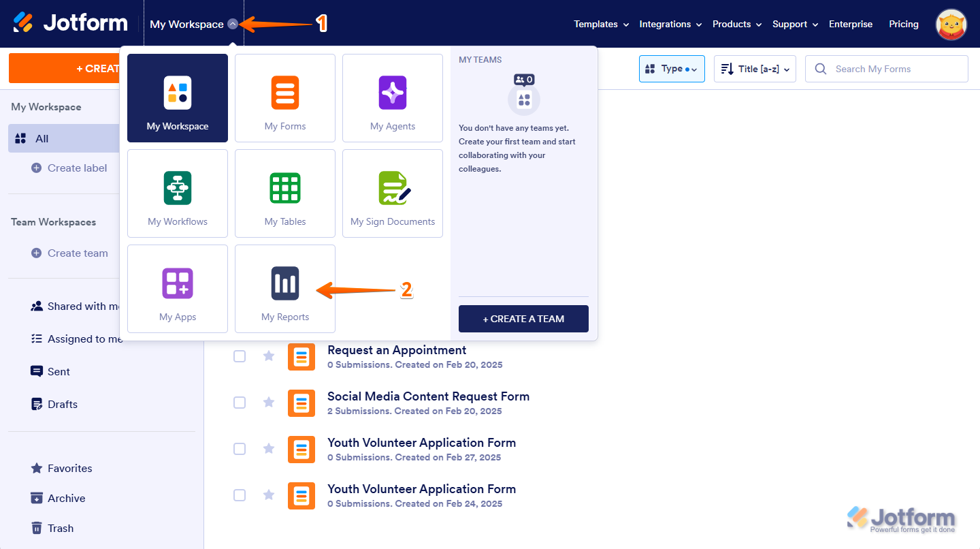Open the Type filter dropdown
This screenshot has height=549, width=980.
click(671, 68)
